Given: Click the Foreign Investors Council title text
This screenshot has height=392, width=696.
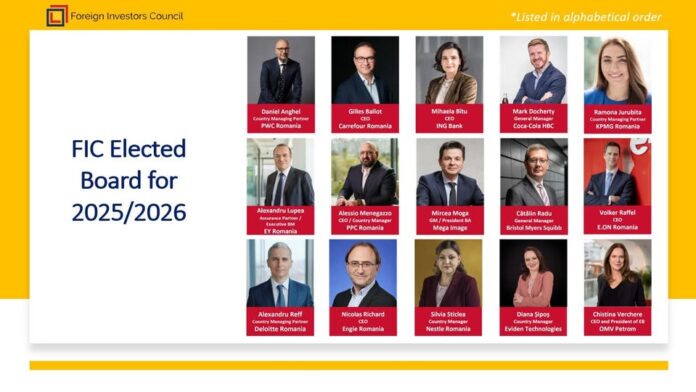Looking at the screenshot, I should coord(127,16).
